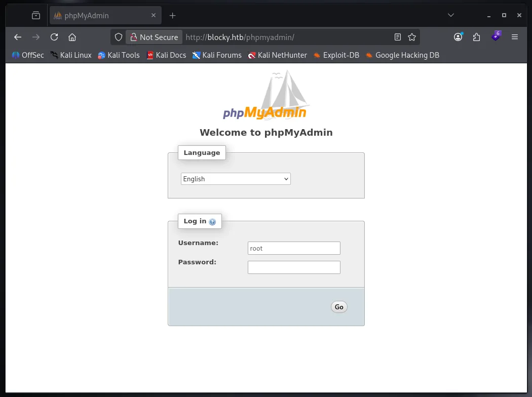This screenshot has height=397, width=532.
Task: Submit login with the Go button
Action: tap(339, 307)
